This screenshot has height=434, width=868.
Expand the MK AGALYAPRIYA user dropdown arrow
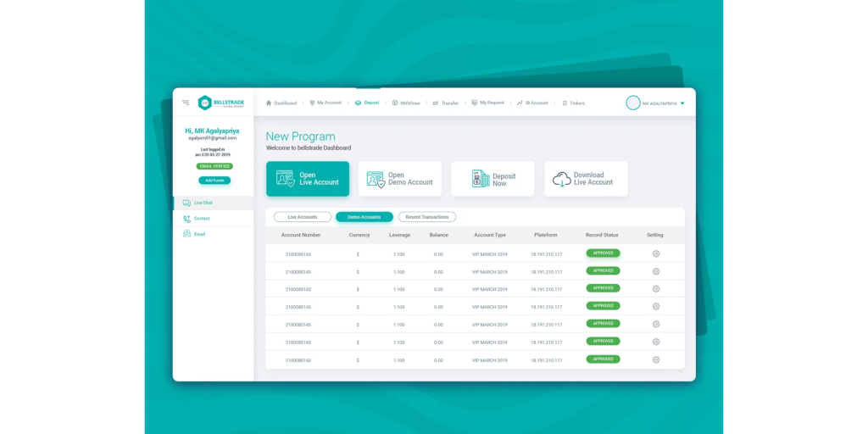[682, 103]
